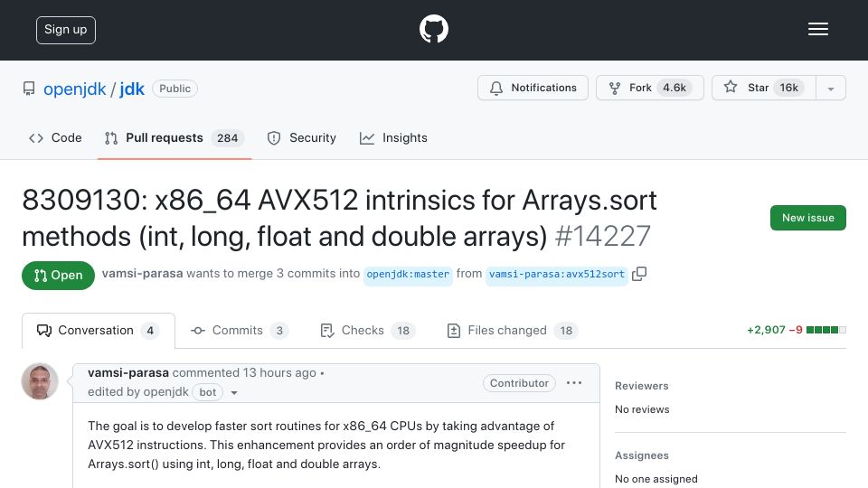Select the Conversation tab
Image resolution: width=868 pixels, height=488 pixels.
tap(99, 331)
